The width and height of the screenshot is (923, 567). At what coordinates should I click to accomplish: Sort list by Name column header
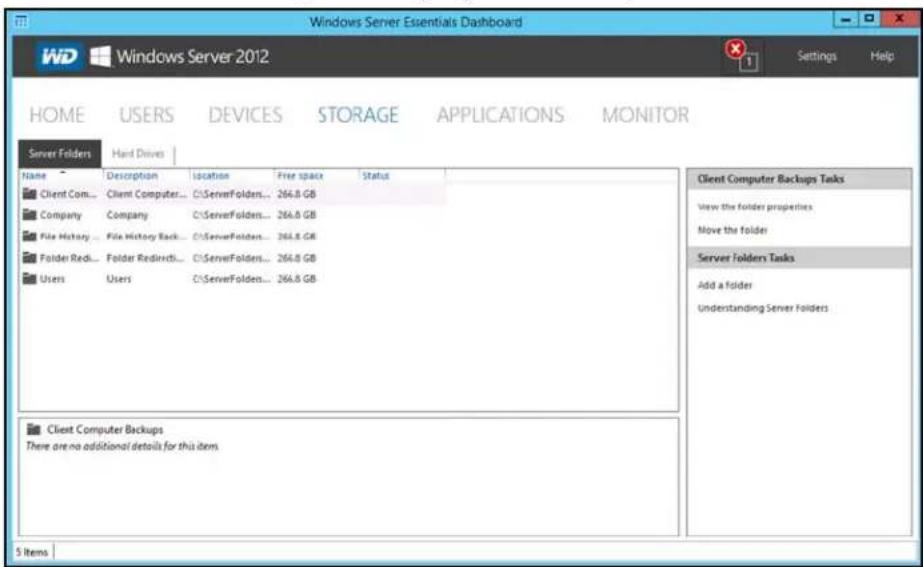click(x=34, y=175)
